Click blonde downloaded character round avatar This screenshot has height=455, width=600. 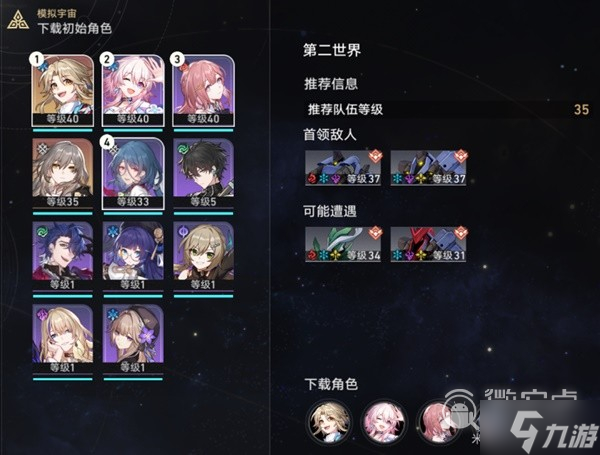[x=329, y=421]
